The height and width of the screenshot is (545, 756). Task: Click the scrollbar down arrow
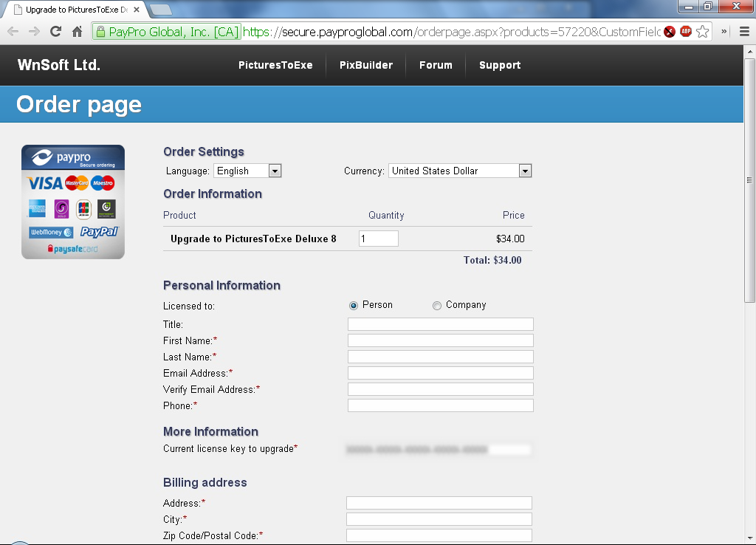(750, 538)
